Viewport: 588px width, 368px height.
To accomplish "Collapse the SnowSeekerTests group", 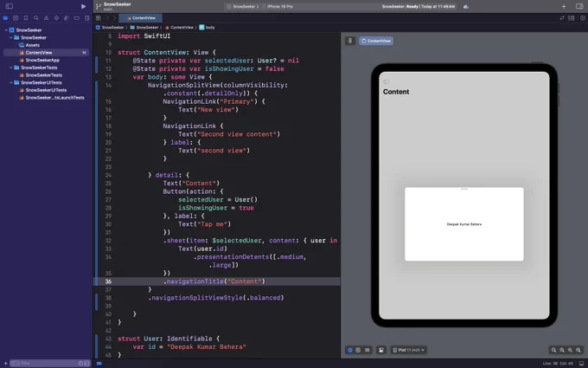I will 11,68.
